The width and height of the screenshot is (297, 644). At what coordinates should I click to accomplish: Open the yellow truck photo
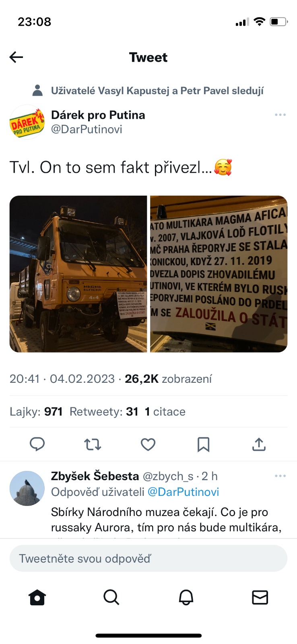[x=78, y=274]
